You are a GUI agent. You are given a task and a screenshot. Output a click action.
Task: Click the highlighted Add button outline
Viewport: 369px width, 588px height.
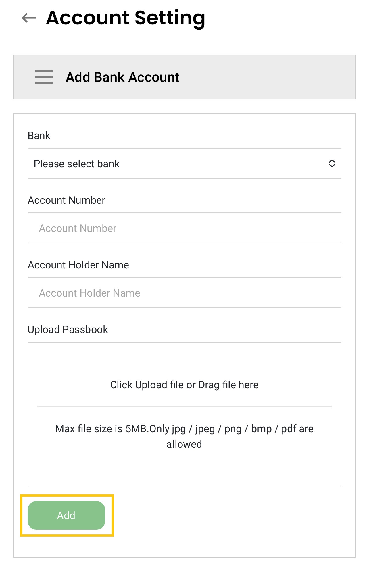point(66,515)
